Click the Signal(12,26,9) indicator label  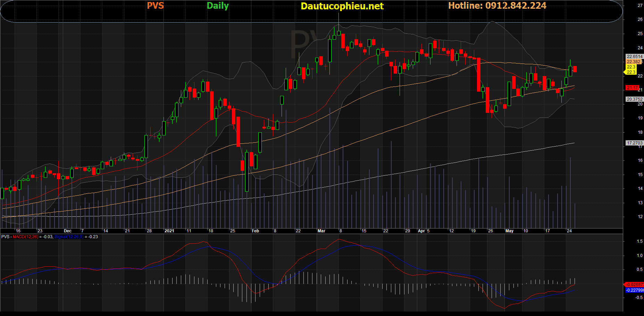pos(69,237)
